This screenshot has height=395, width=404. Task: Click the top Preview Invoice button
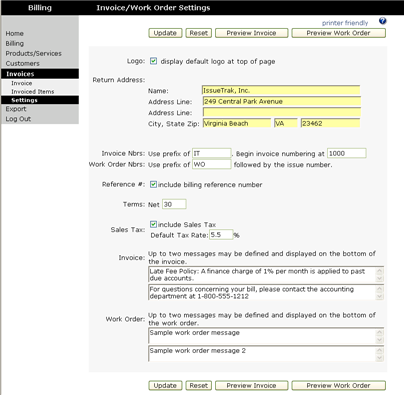251,33
